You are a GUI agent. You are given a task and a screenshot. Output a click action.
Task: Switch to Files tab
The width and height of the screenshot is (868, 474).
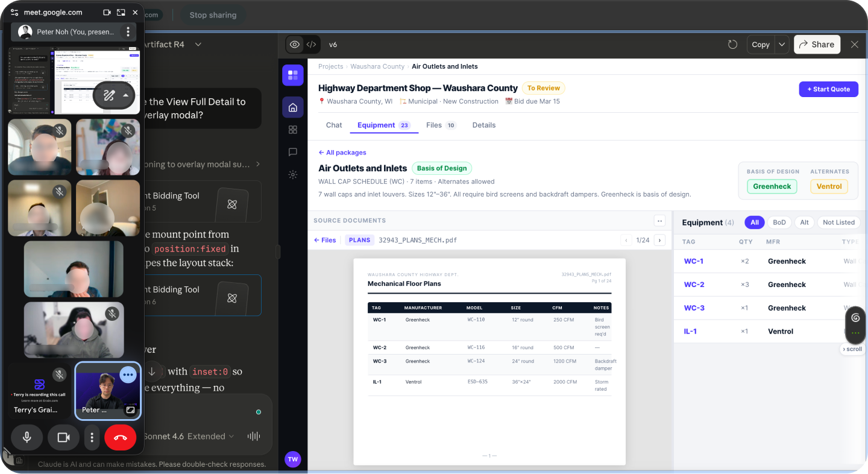[441, 125]
